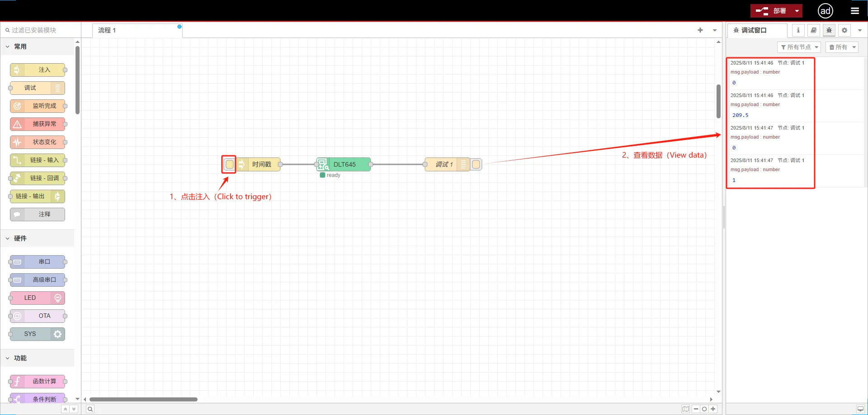This screenshot has height=415, width=868.
Task: Open the configuration nodes gear icon
Action: pyautogui.click(x=844, y=30)
